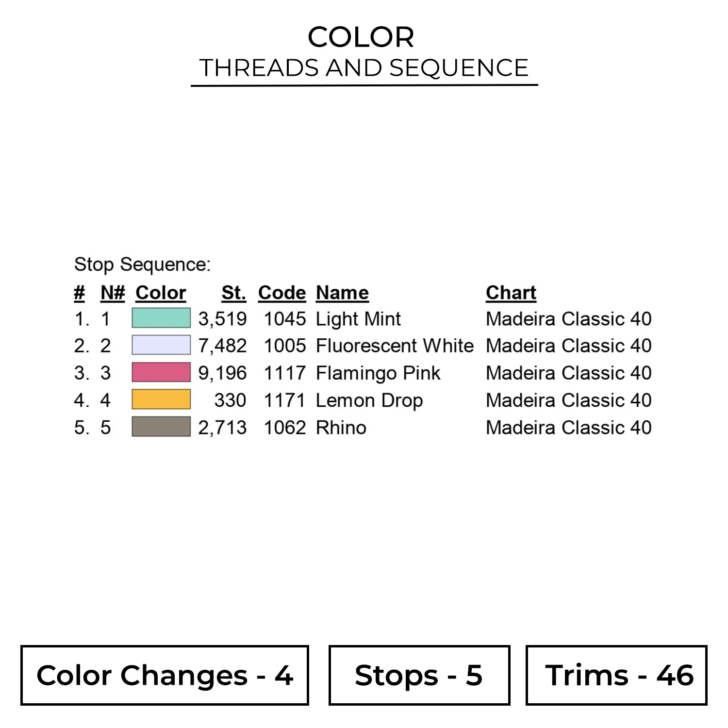The image size is (728, 728).
Task: Select the Code column header
Action: click(282, 293)
